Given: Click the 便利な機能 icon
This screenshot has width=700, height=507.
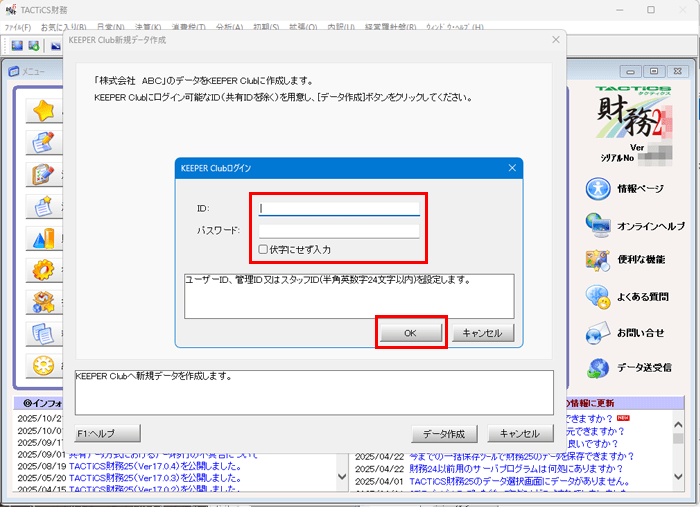Looking at the screenshot, I should pyautogui.click(x=598, y=260).
